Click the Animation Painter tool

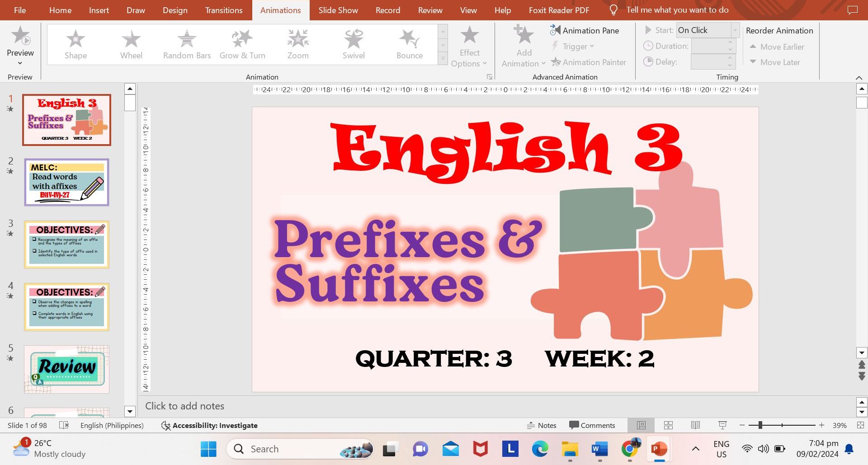(588, 62)
